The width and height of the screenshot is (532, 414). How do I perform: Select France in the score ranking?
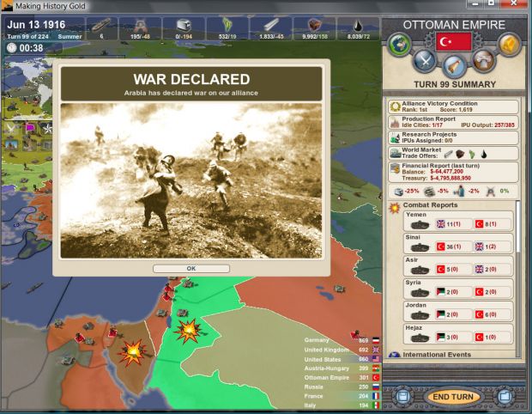click(x=342, y=396)
